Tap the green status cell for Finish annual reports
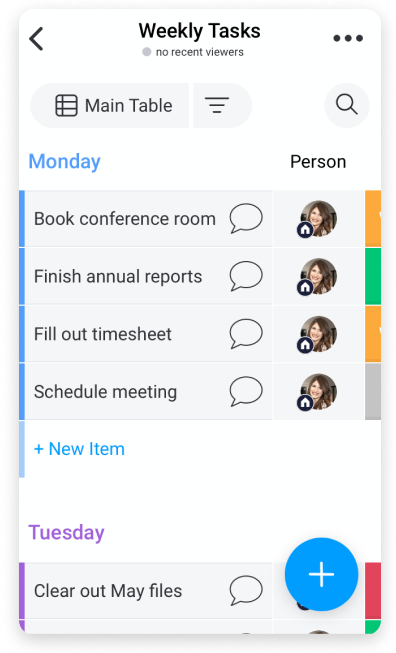 click(x=373, y=276)
